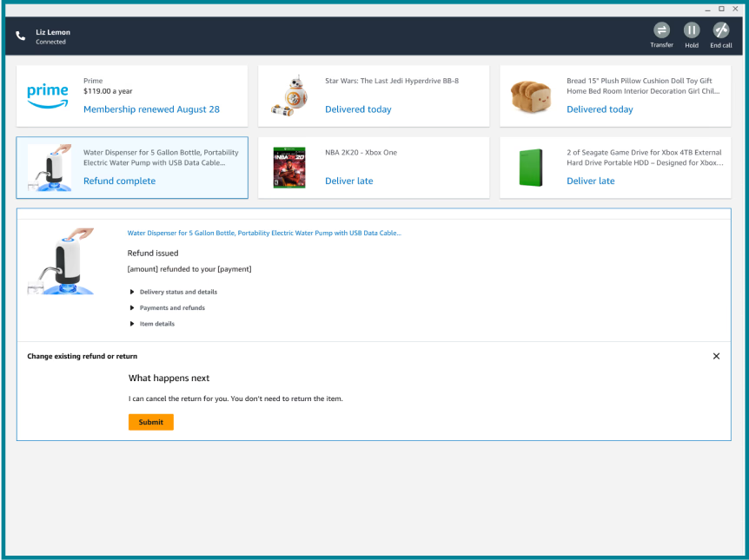Select the Refund complete Water Dispenser card

click(x=132, y=168)
